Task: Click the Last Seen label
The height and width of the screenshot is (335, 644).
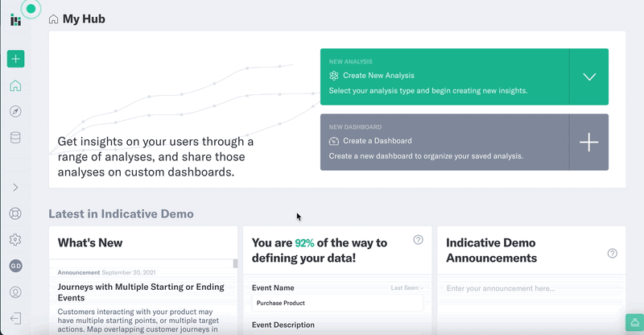Action: [407, 287]
